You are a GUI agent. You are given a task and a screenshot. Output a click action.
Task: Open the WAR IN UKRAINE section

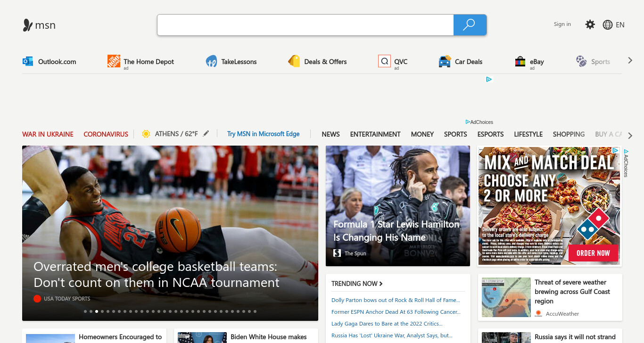pyautogui.click(x=48, y=134)
